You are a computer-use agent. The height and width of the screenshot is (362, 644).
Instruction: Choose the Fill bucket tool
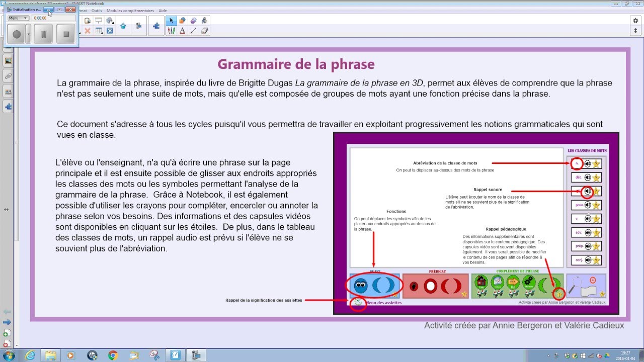[204, 21]
